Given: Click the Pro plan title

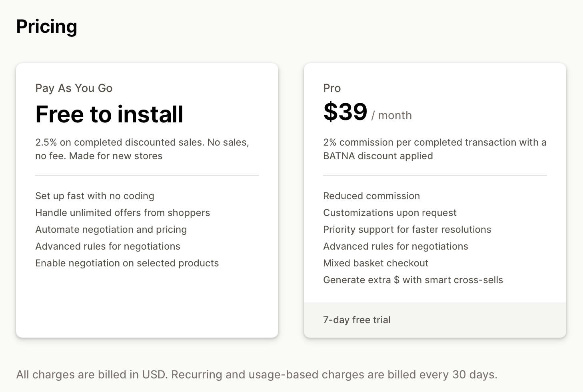Looking at the screenshot, I should click(x=332, y=88).
